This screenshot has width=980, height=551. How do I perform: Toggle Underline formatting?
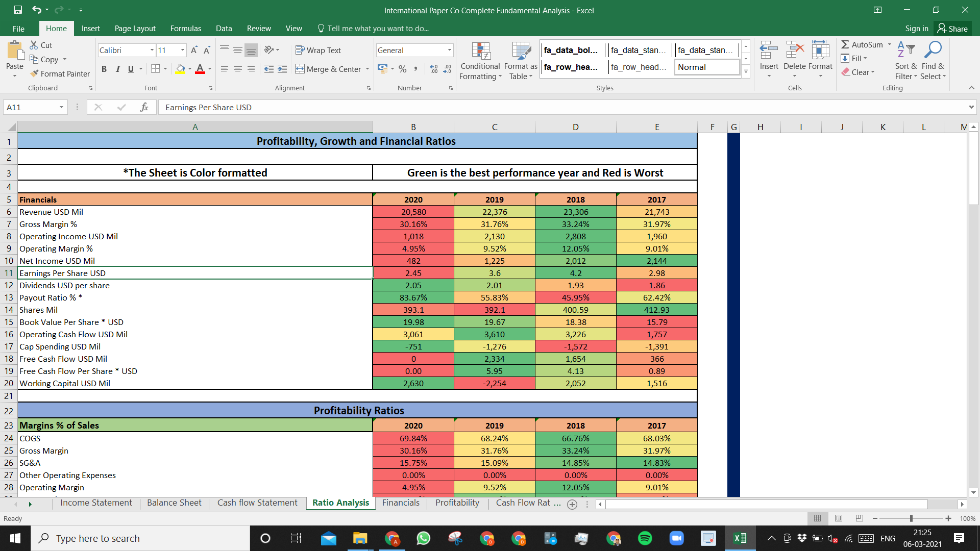[131, 69]
